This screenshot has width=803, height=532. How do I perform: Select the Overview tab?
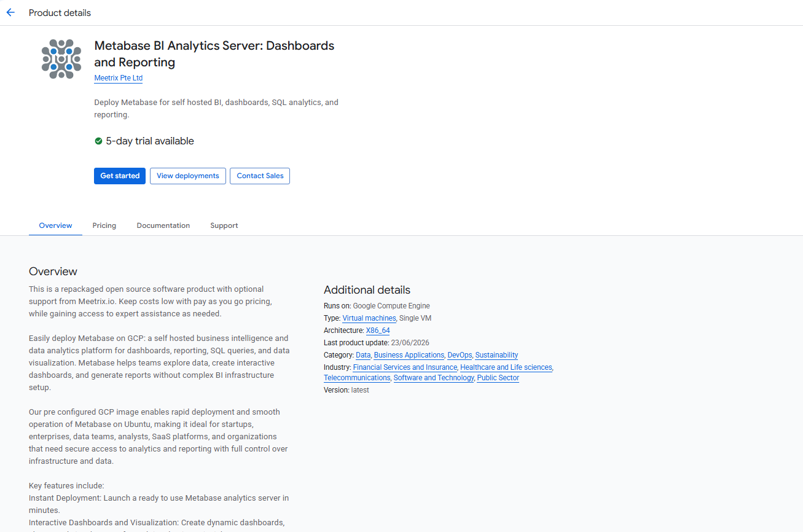(x=55, y=225)
